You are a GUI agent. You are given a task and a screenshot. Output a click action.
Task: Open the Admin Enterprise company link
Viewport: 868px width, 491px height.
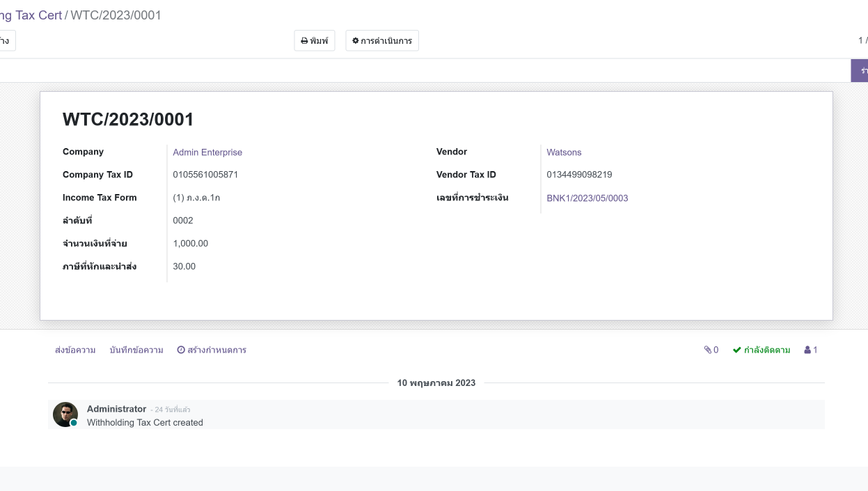click(207, 152)
